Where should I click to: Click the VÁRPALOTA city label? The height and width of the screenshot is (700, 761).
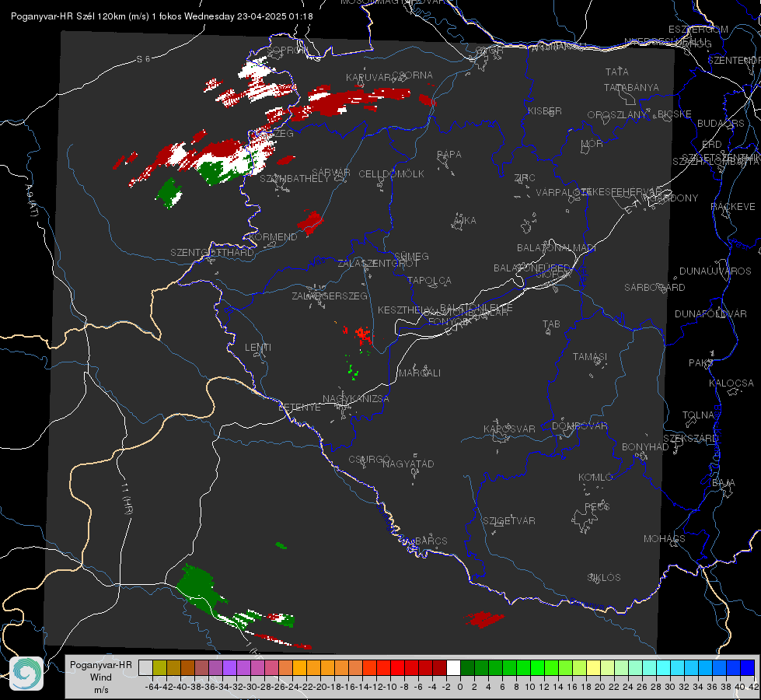563,192
